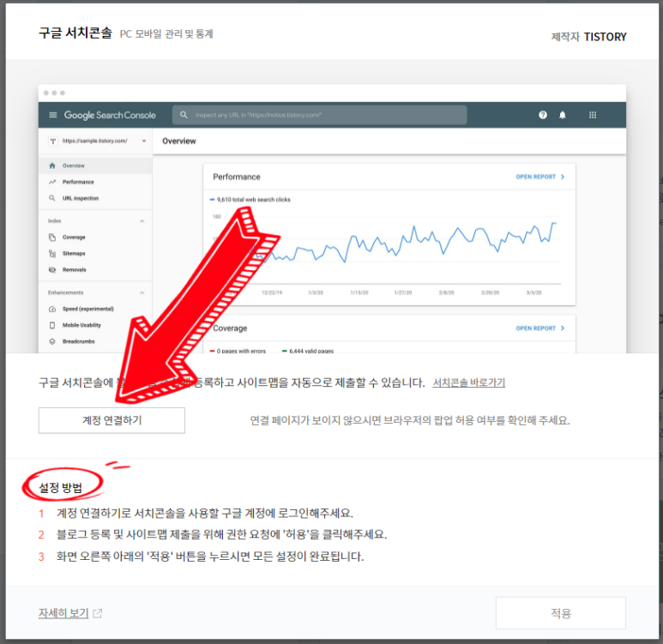Collapse the Index section chevron
Screen dimensions: 663x644
coord(142,221)
